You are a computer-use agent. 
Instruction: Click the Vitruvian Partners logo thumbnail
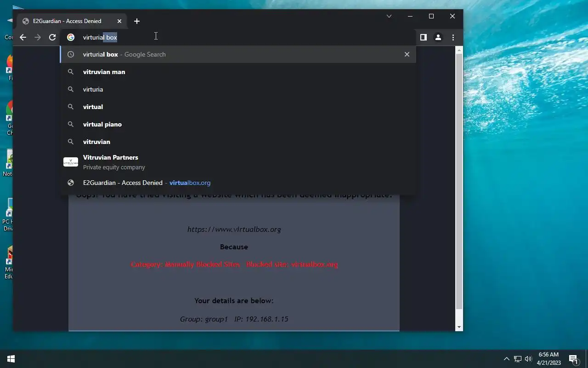tap(71, 162)
